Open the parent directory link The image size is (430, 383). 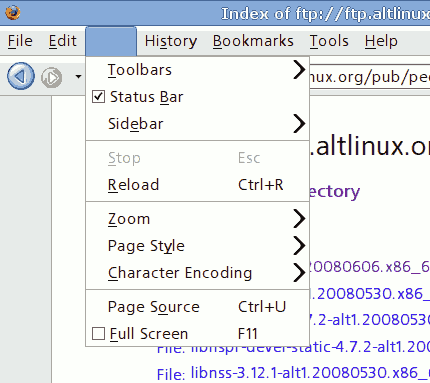[334, 192]
